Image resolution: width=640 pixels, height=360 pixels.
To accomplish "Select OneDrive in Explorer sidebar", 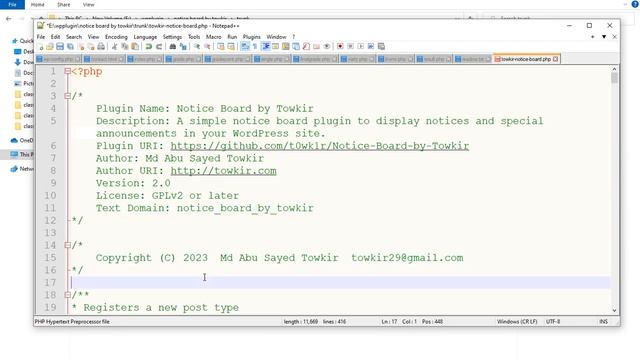I will [22, 140].
